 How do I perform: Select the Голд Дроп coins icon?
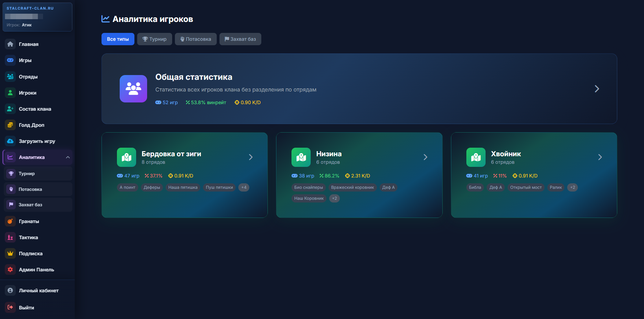click(10, 125)
